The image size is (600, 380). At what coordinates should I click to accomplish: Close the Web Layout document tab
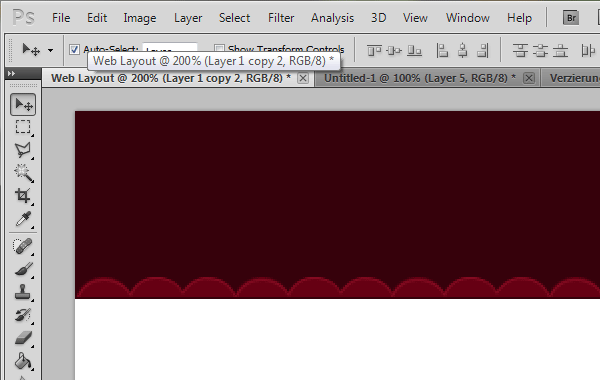point(303,78)
